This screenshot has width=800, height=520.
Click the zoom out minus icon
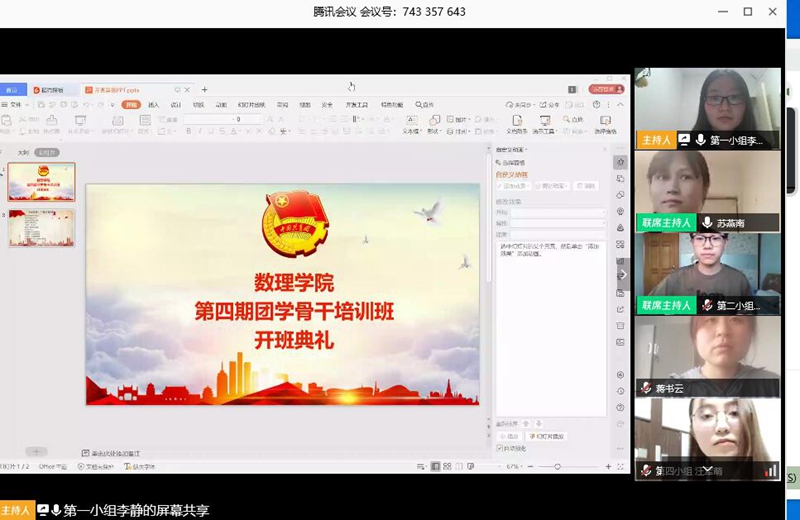pos(530,466)
